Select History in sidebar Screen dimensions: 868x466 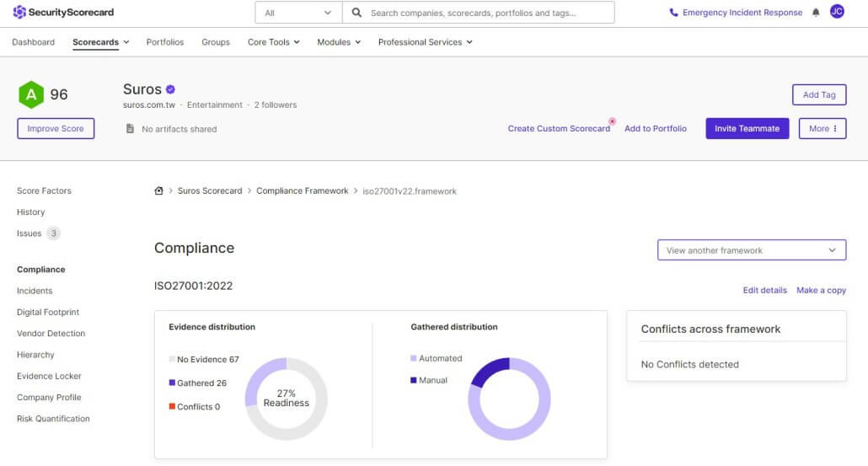(x=30, y=212)
